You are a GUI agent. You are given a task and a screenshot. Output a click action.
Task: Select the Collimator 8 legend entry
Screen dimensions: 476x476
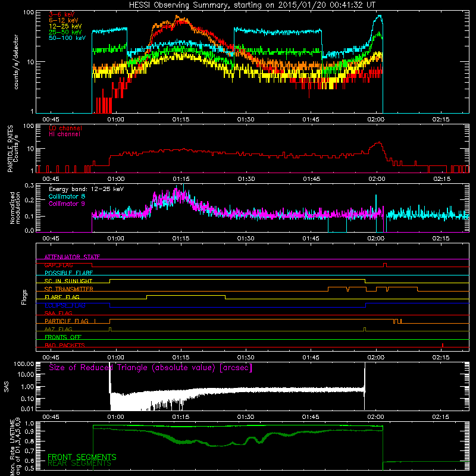pyautogui.click(x=67, y=196)
